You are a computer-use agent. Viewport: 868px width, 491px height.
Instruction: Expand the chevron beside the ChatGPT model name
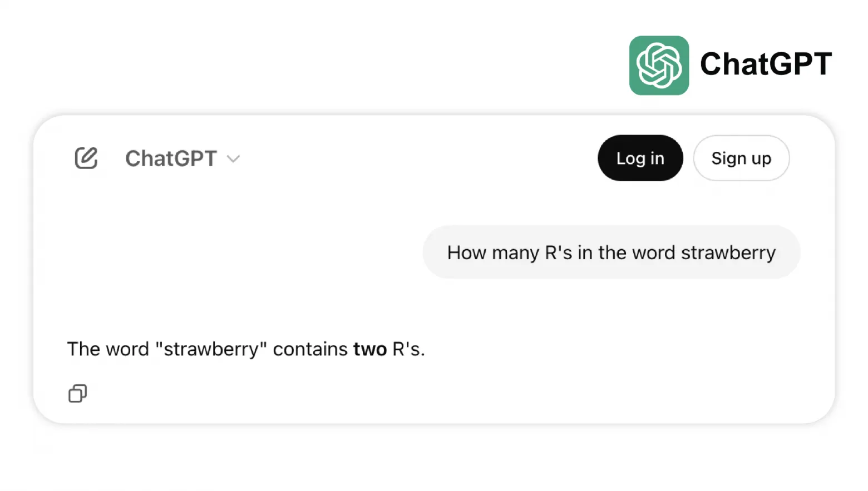234,159
